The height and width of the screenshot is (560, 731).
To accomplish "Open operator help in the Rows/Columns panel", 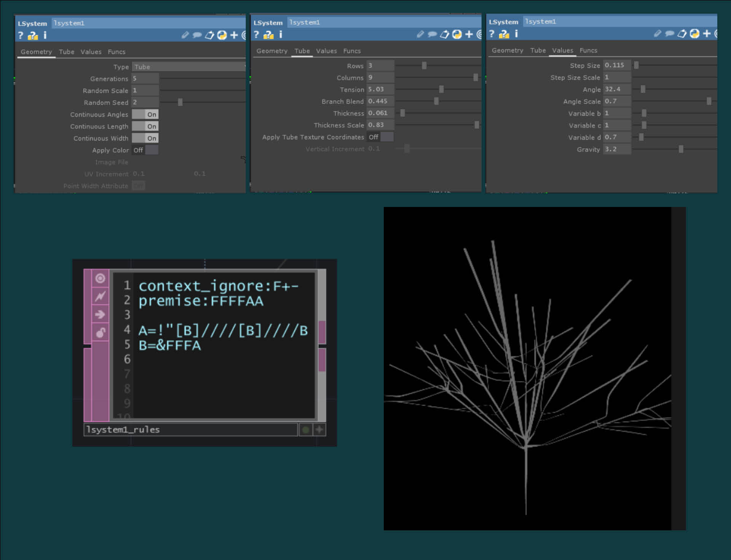I will [256, 35].
